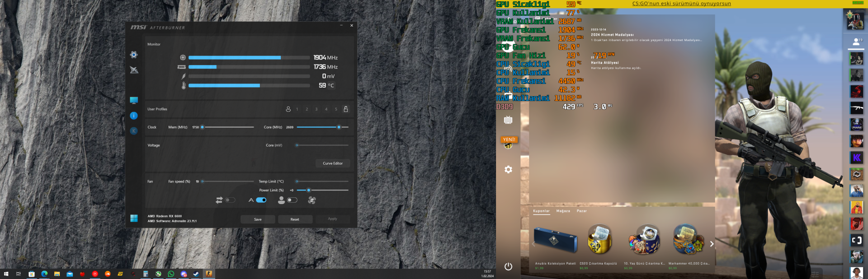Click the friend avatar with bracket logo
The width and height of the screenshot is (868, 279).
(x=857, y=240)
